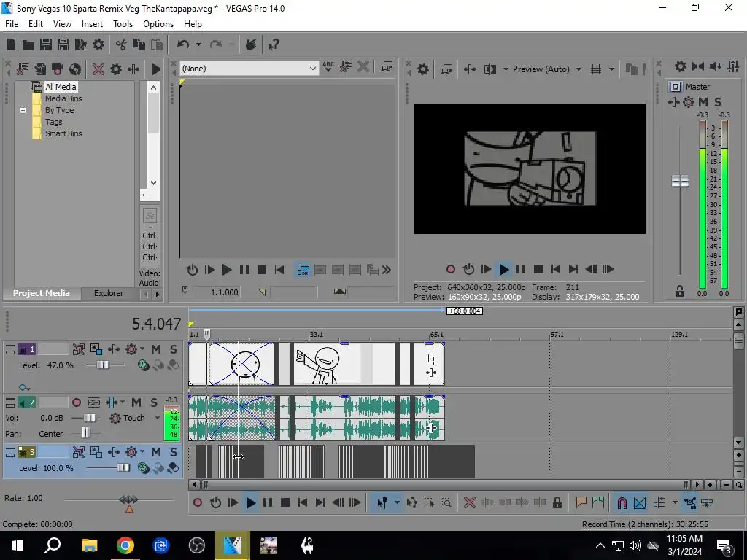Stop playback in the Video Preview transport

point(538,270)
